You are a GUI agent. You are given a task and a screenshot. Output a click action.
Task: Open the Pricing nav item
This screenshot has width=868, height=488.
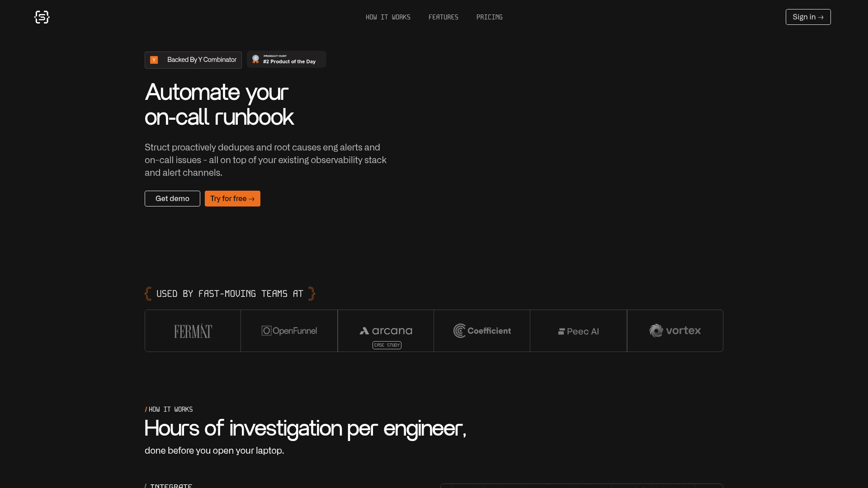[x=489, y=17]
